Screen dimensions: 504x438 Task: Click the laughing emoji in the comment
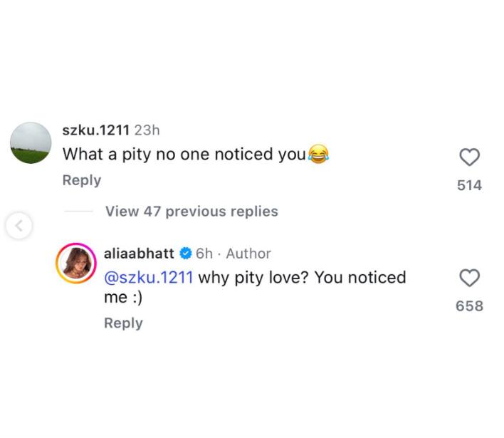[318, 154]
